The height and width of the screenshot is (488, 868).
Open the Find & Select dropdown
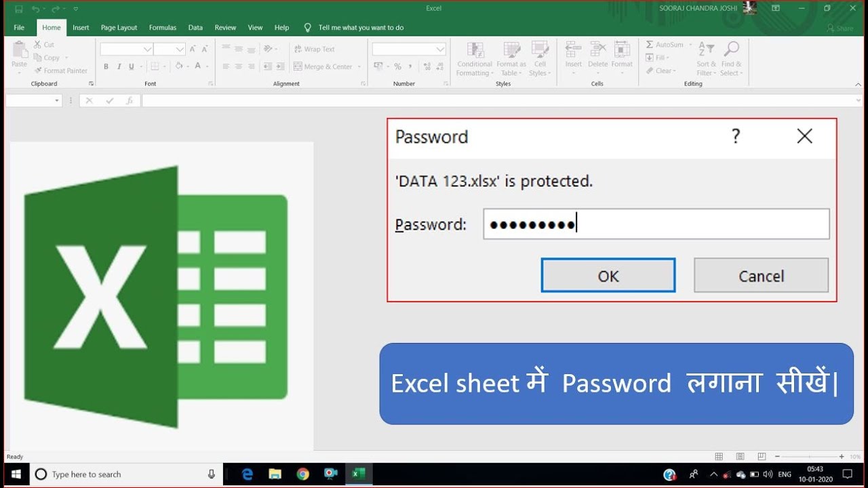coord(731,59)
